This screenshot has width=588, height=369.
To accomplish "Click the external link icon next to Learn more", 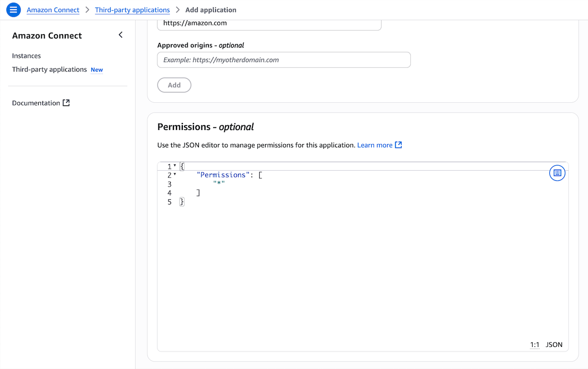I will coord(398,145).
